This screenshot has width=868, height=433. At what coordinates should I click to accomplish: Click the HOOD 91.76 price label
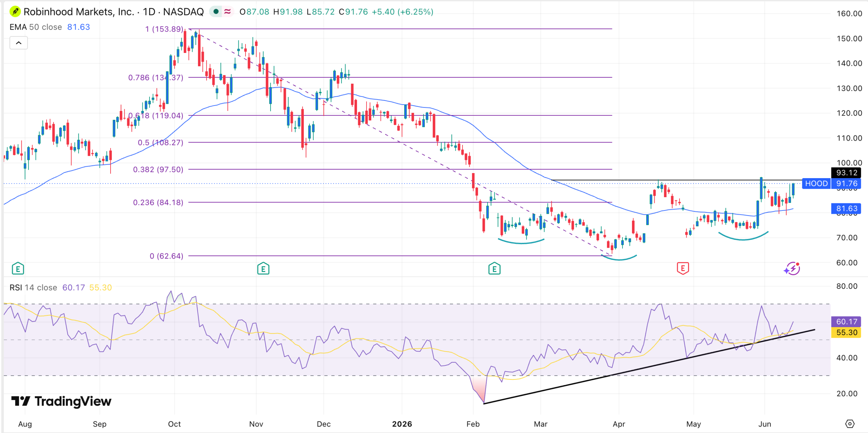point(831,184)
